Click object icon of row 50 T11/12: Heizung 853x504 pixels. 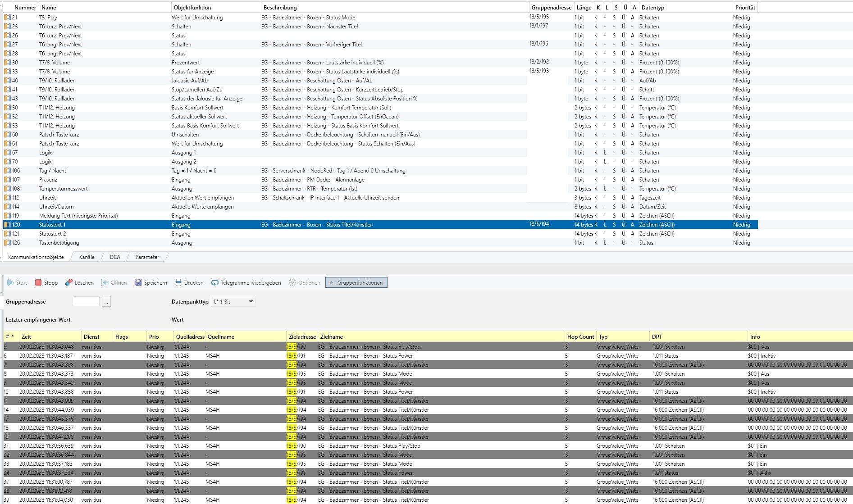(7, 108)
